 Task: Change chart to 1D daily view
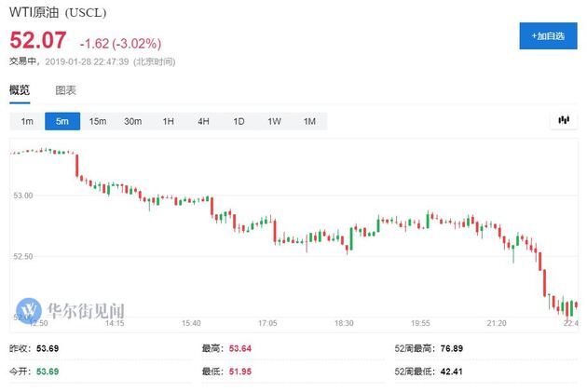pyautogui.click(x=239, y=121)
